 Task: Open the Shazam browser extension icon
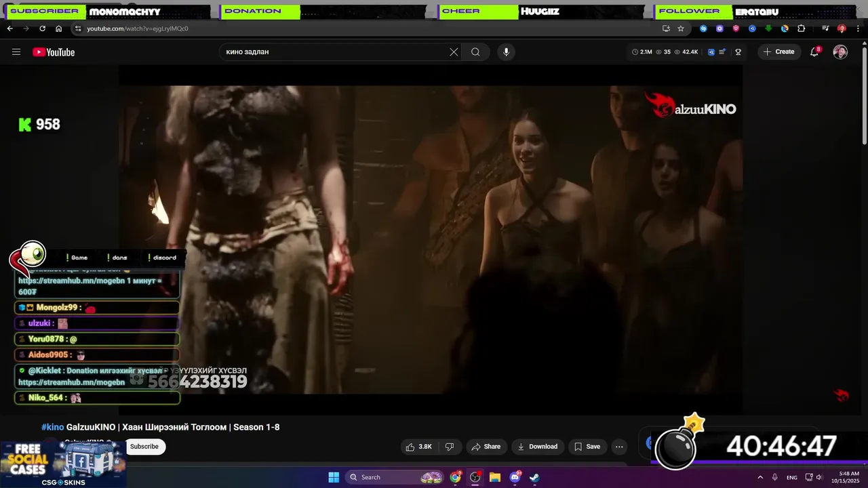(x=703, y=28)
